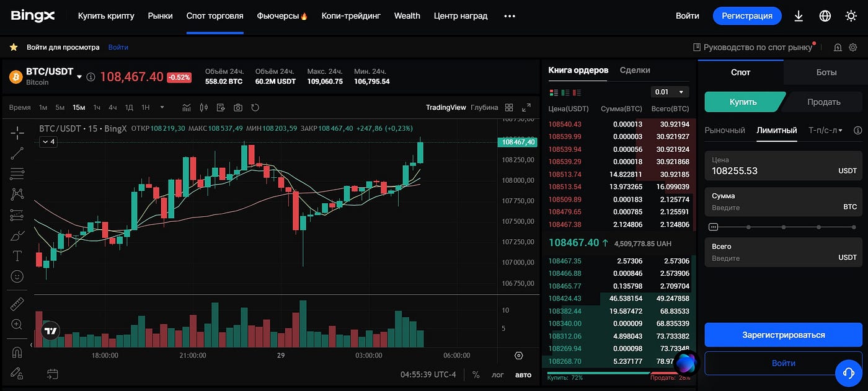Open chart time axis settings gear

point(519,356)
